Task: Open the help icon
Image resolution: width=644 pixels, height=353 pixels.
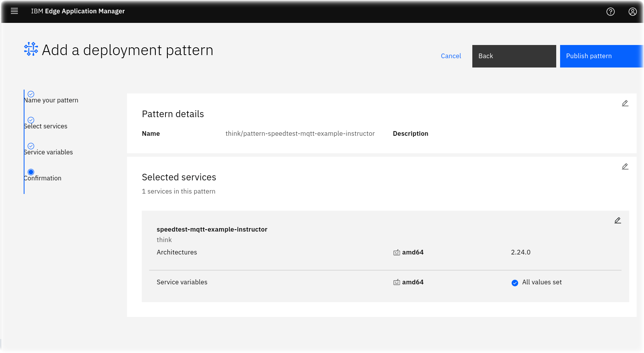Action: pos(610,12)
